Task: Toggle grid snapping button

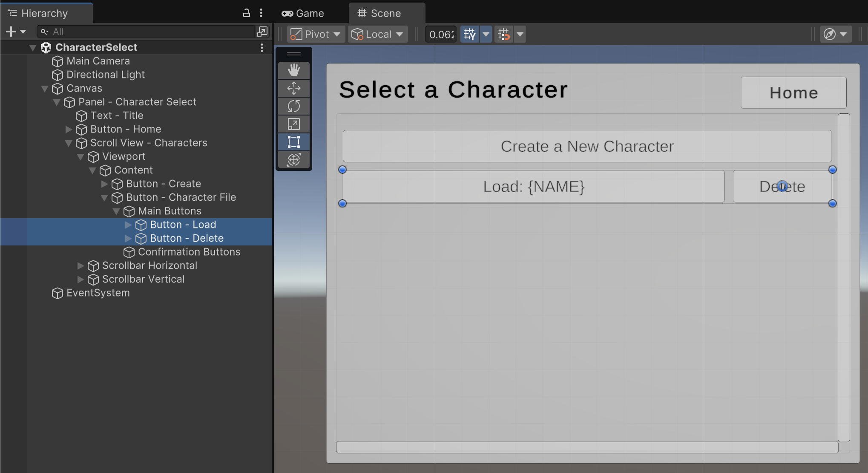Action: coord(504,34)
